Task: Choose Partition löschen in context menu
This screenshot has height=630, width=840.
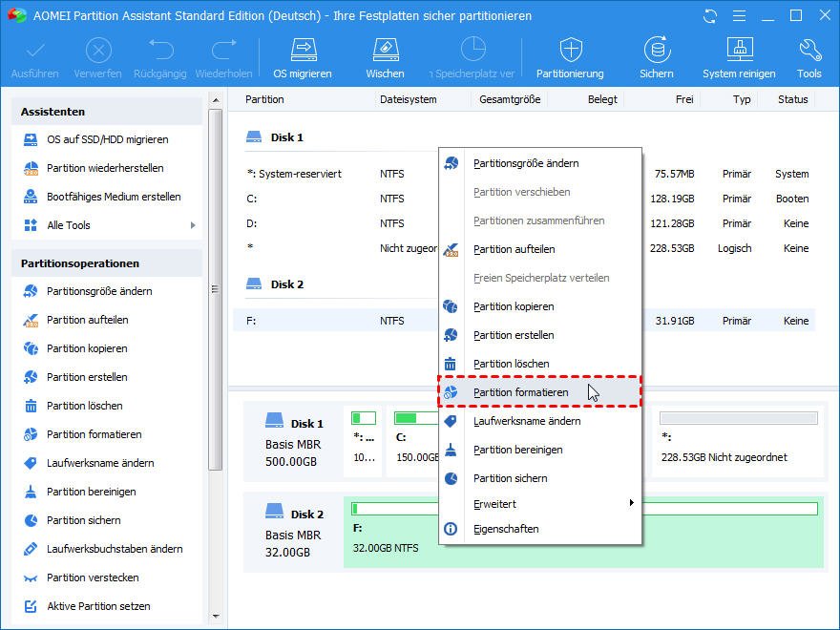Action: [x=540, y=364]
